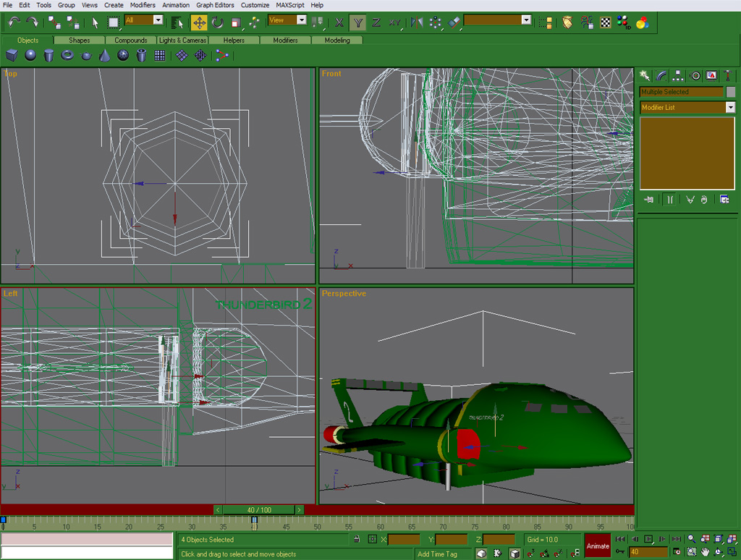Switch to the Modeling shelf tab
Image resolution: width=741 pixels, height=560 pixels.
[x=337, y=41]
